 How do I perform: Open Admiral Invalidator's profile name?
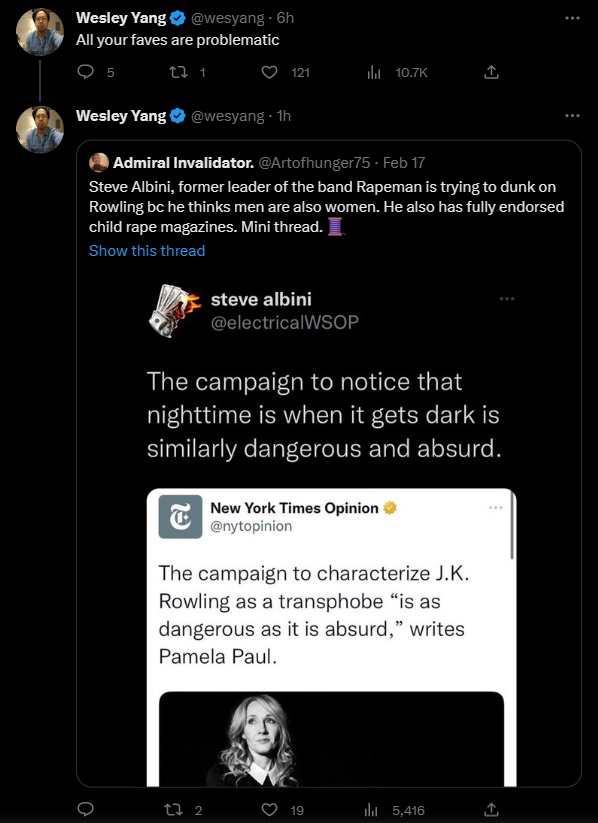(183, 163)
